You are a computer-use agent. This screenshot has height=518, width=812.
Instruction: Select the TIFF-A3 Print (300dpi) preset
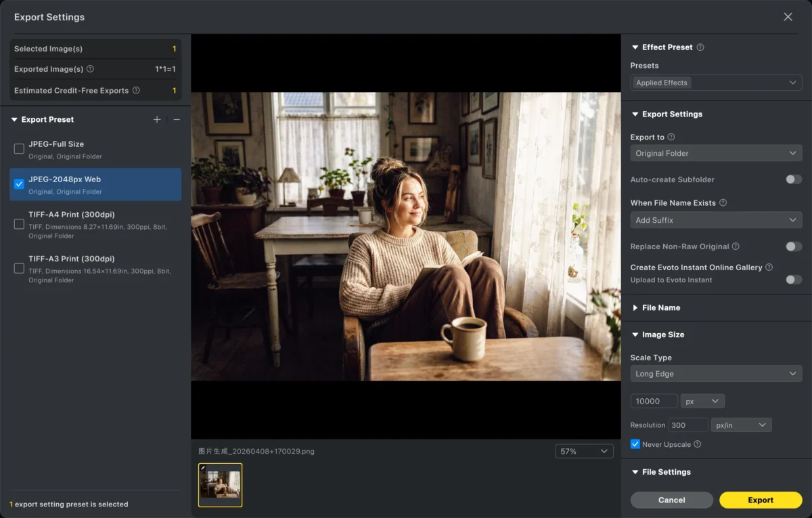tap(19, 268)
